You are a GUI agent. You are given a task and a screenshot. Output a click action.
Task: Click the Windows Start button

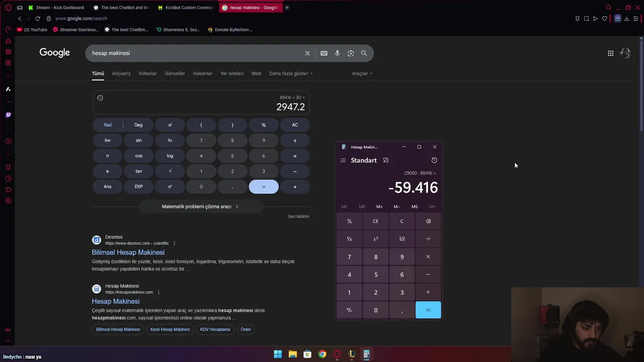click(x=278, y=354)
